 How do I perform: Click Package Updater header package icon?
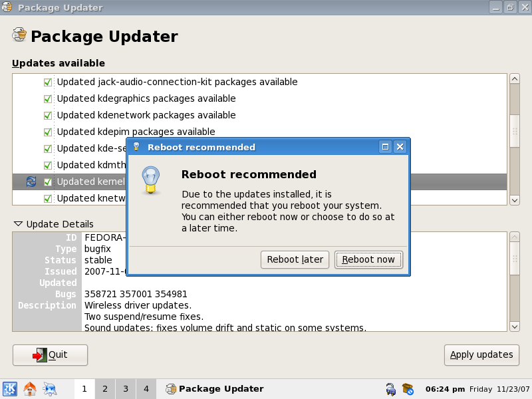coord(19,35)
